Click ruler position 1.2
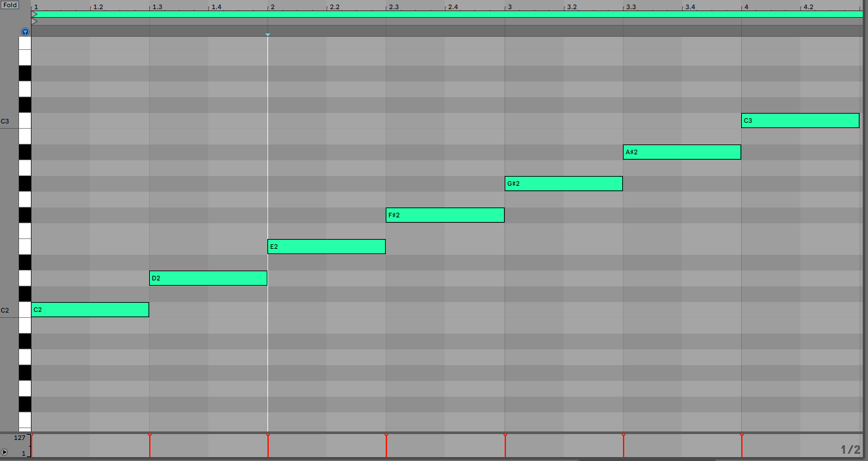Screen dimensions: 868x461 pos(98,7)
